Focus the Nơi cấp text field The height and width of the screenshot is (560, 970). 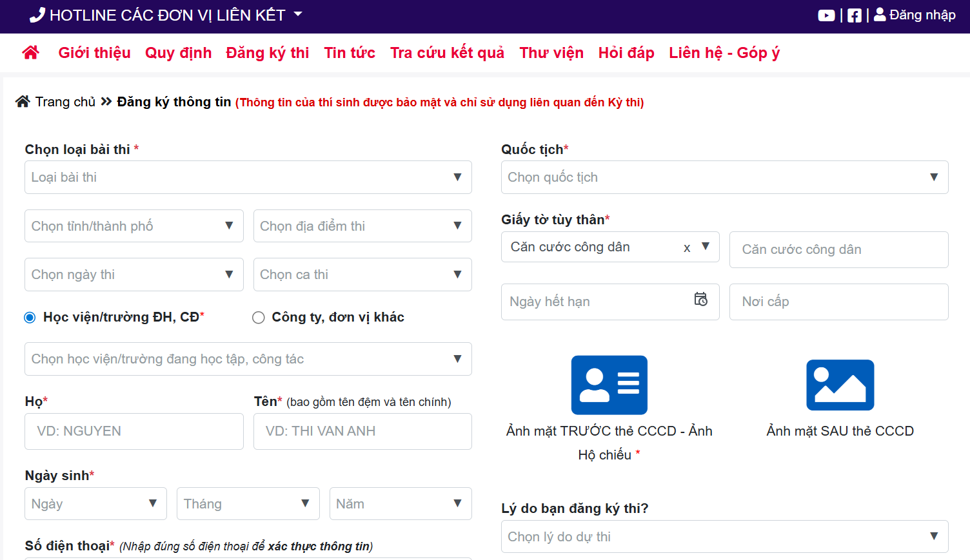coord(838,302)
